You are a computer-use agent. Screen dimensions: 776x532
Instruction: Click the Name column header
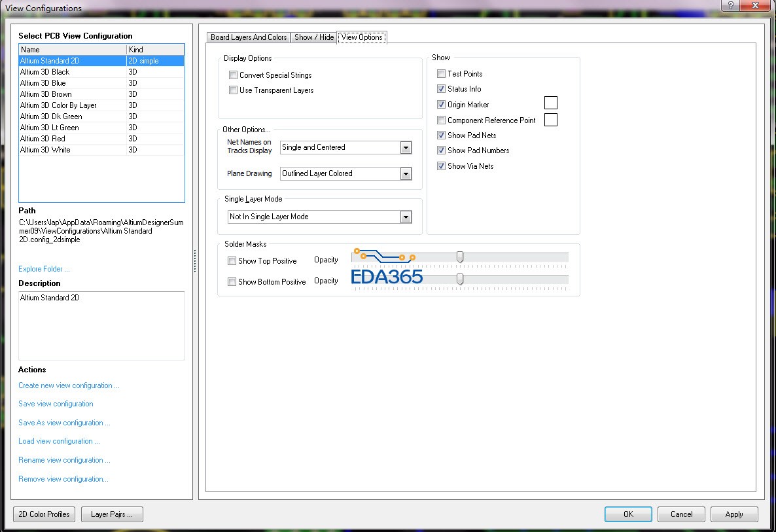(73, 50)
